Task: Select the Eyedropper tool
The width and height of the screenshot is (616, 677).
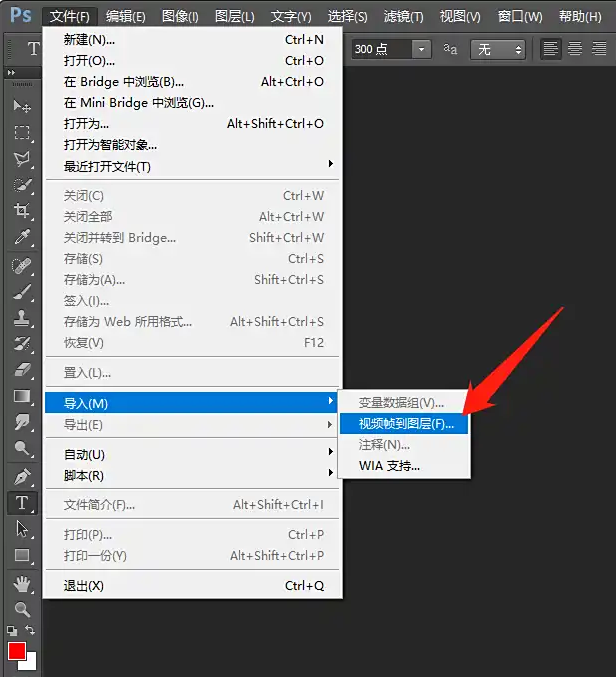Action: click(22, 237)
